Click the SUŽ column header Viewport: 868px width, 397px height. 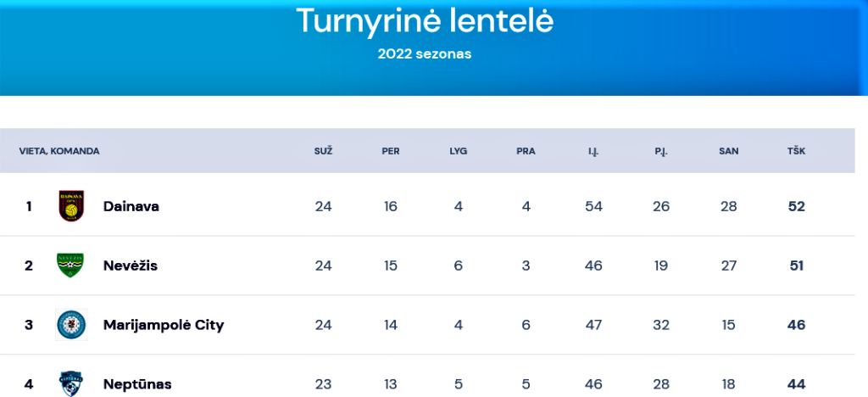(x=323, y=151)
